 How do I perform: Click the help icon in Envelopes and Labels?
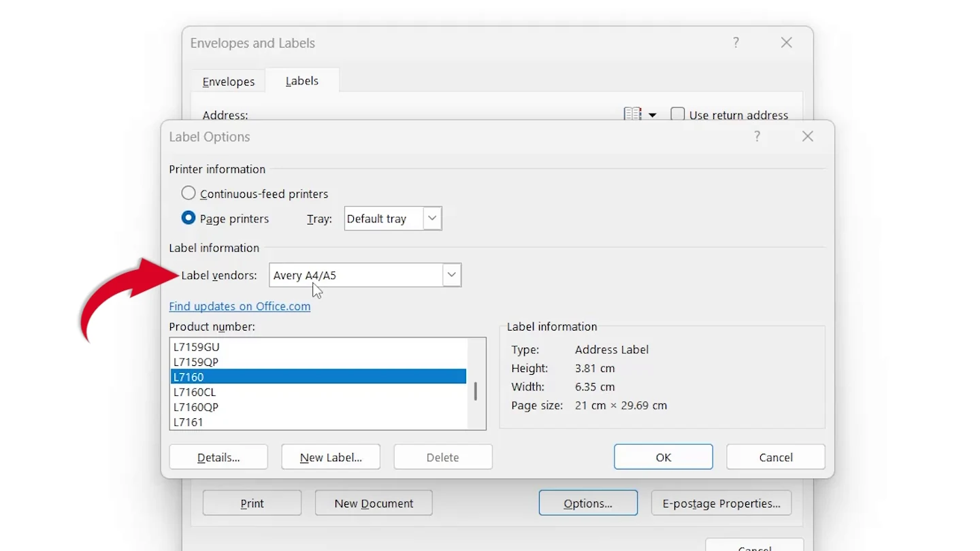coord(736,43)
